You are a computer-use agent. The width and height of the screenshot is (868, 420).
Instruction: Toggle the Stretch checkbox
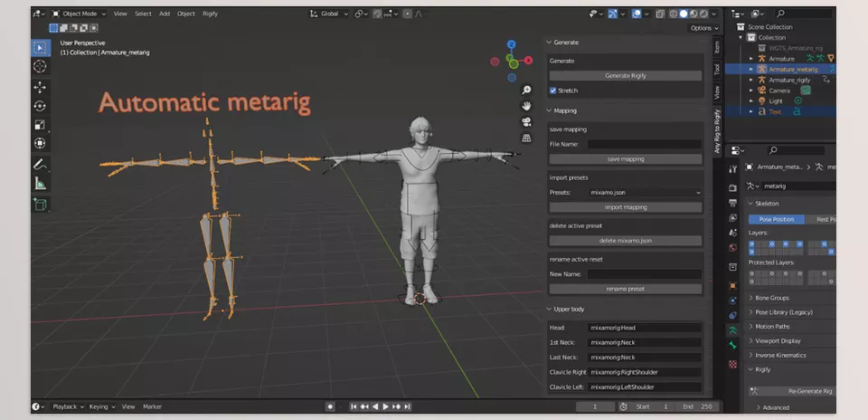(x=553, y=91)
